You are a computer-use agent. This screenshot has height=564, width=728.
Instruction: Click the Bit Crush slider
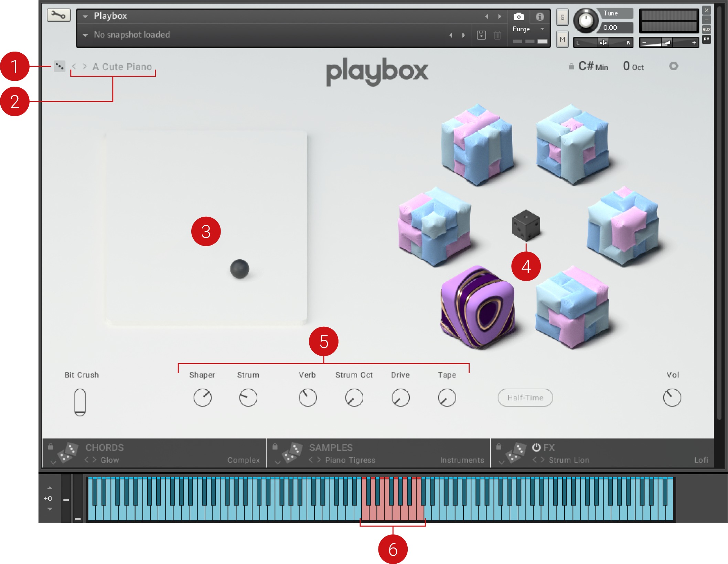click(x=80, y=402)
